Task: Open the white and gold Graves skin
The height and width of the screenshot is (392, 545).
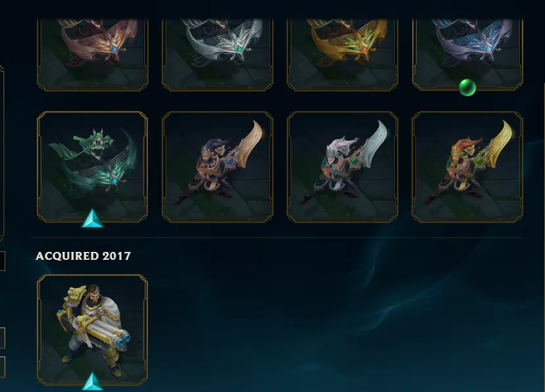Action: tap(93, 330)
